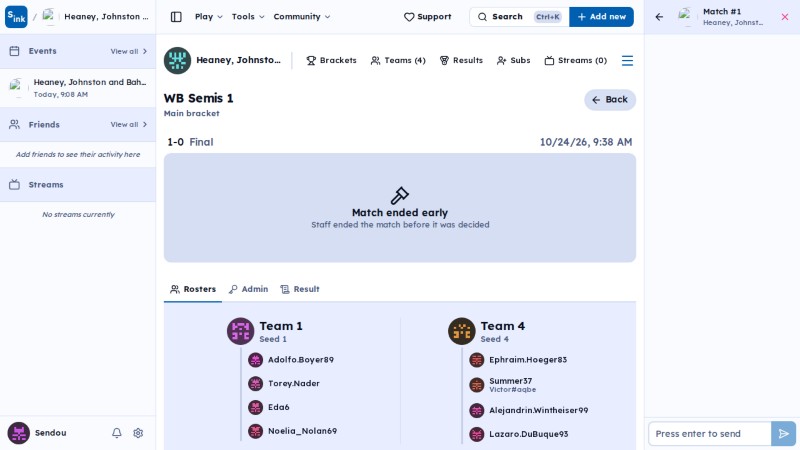Open Summer37 player profile
The height and width of the screenshot is (450, 800).
[510, 381]
